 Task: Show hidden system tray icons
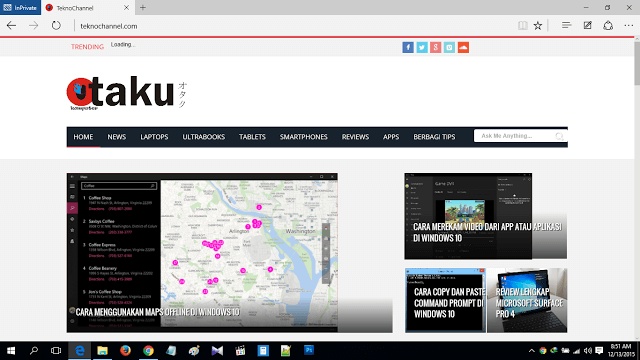click(531, 351)
